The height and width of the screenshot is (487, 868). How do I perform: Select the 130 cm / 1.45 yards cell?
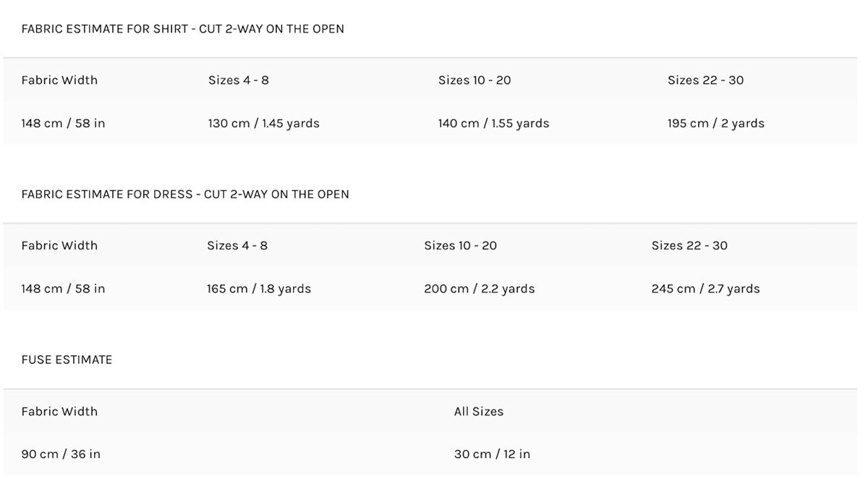point(263,123)
